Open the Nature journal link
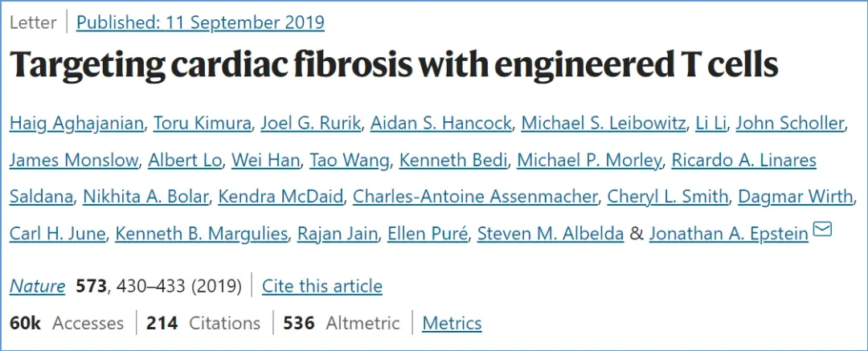This screenshot has width=868, height=351. point(37,286)
